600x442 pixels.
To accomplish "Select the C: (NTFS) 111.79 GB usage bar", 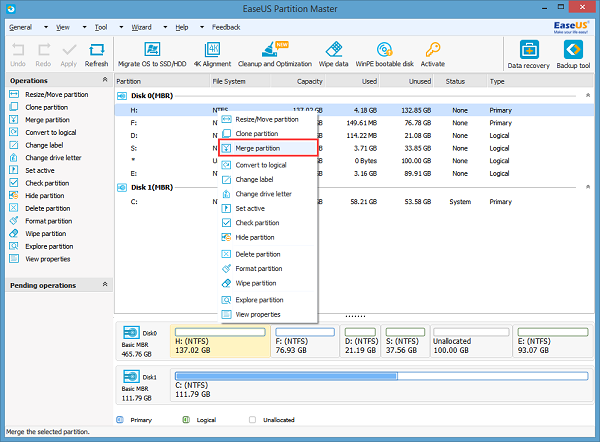I will coord(381,376).
